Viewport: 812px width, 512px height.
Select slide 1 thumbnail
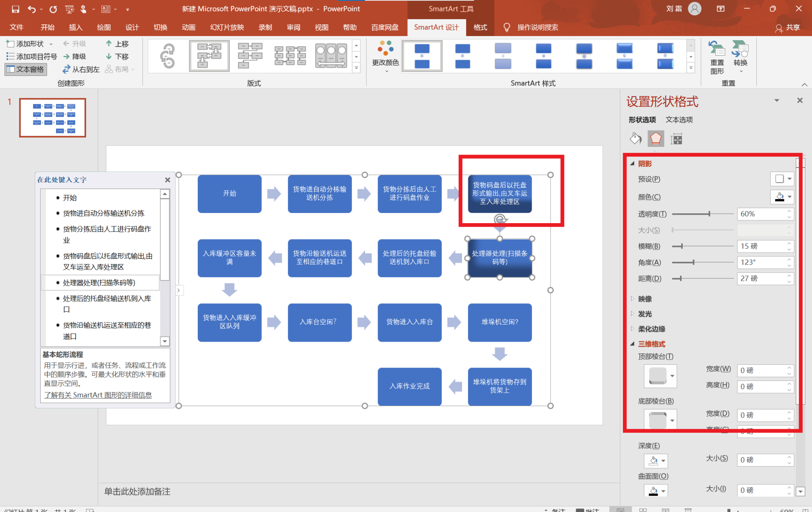[53, 118]
